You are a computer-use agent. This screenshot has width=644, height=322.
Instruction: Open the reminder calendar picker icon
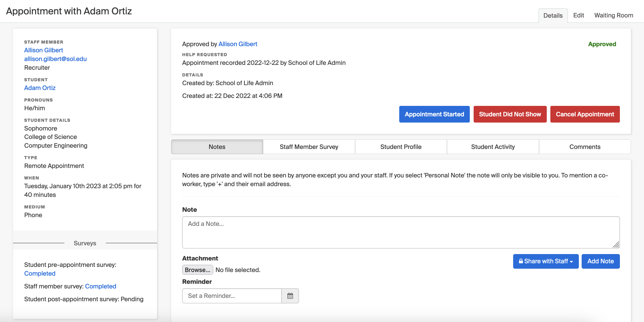click(x=290, y=296)
